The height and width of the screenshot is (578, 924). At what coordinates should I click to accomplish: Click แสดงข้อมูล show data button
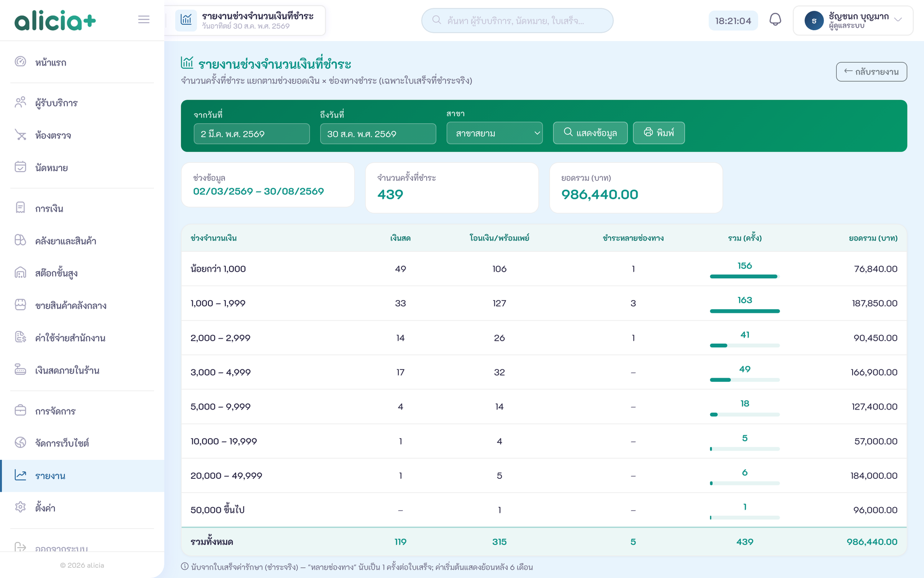590,133
